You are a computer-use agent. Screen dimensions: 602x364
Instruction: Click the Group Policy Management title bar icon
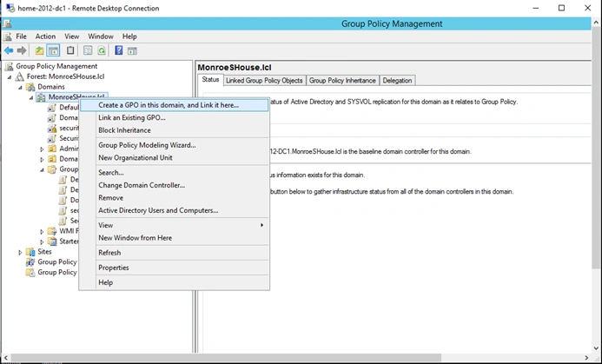click(x=7, y=23)
